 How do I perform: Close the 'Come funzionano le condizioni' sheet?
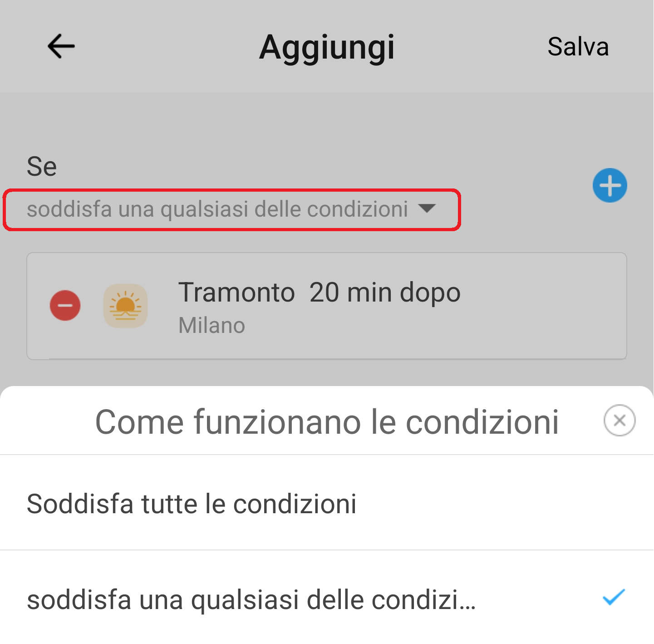[x=619, y=420]
